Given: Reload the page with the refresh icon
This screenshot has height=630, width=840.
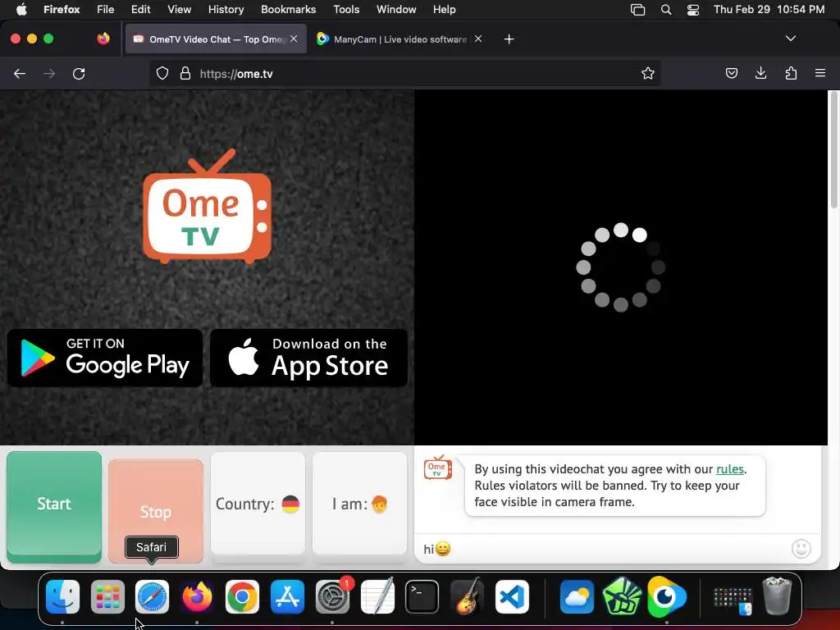Looking at the screenshot, I should [79, 73].
